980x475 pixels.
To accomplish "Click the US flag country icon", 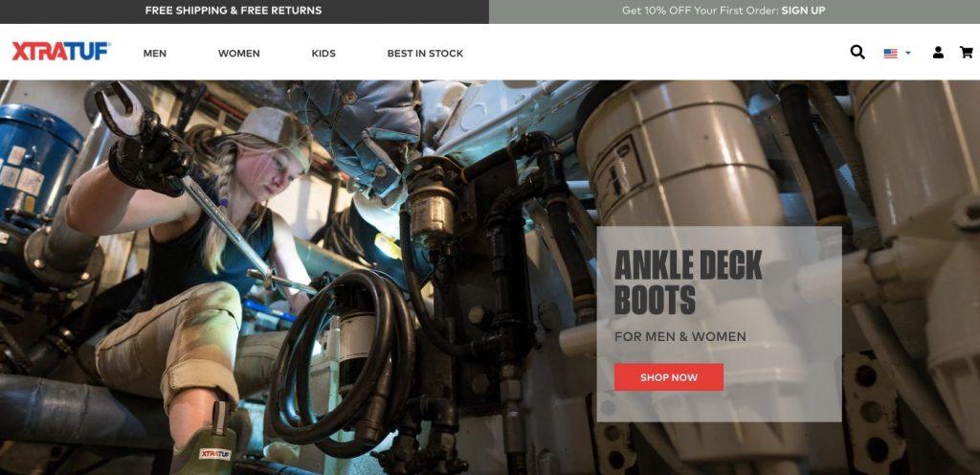I will [891, 54].
